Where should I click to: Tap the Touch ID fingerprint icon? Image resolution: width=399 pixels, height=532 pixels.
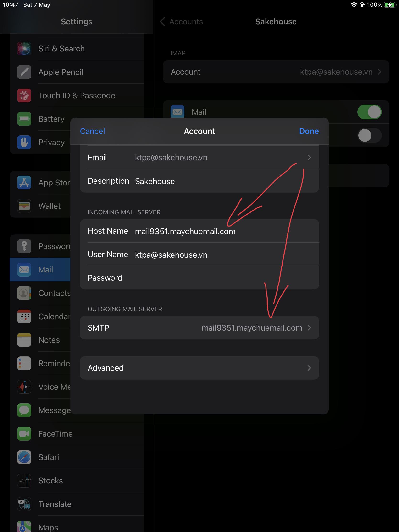[x=24, y=95]
